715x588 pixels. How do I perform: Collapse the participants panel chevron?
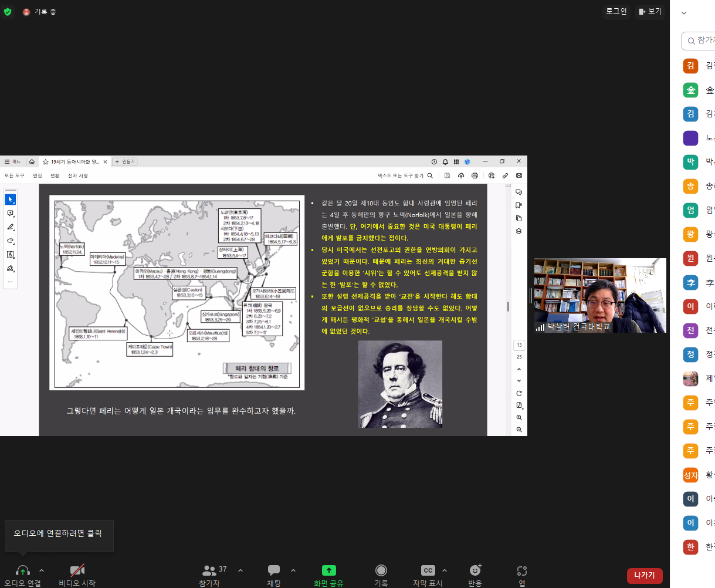684,13
